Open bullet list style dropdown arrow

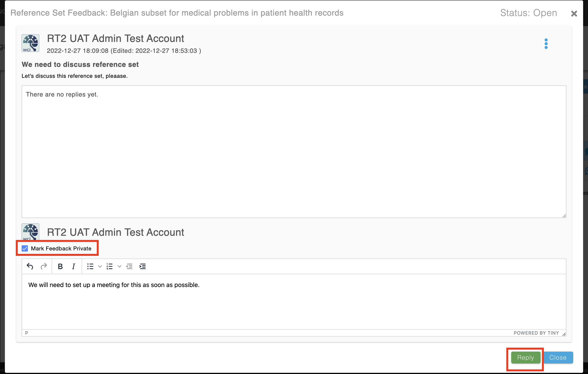[100, 266]
